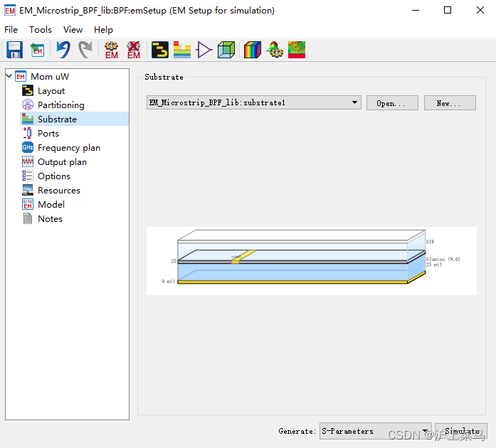
Task: Click the Ports icon in the tree
Action: point(28,133)
